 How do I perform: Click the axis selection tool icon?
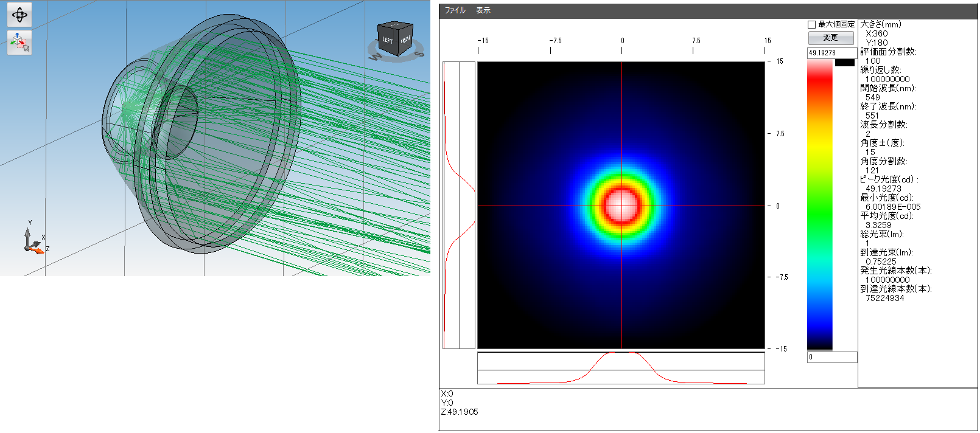tap(19, 43)
